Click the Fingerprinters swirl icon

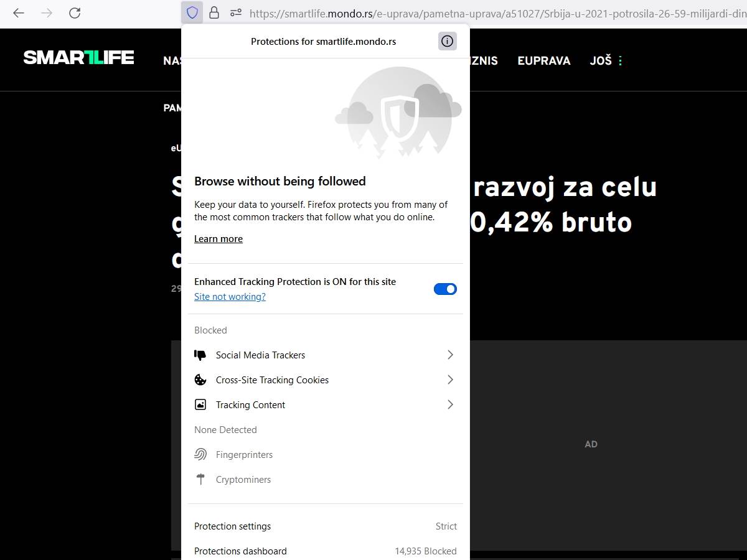200,454
